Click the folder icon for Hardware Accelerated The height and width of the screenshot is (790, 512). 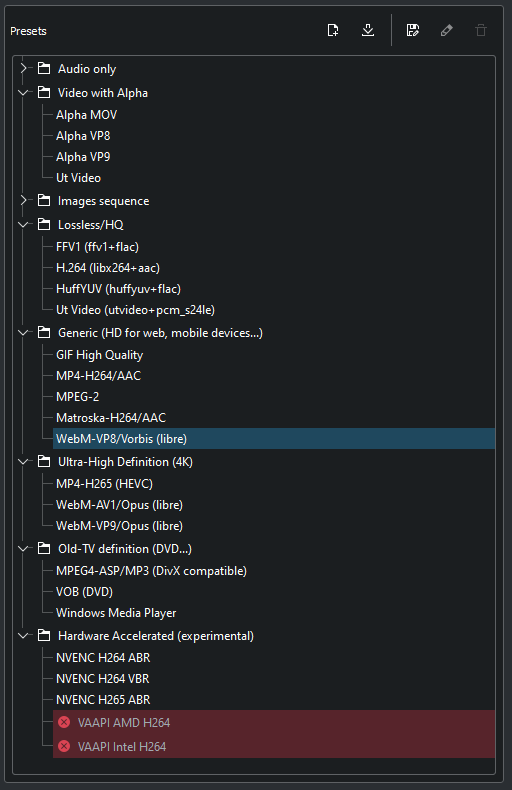(x=44, y=635)
